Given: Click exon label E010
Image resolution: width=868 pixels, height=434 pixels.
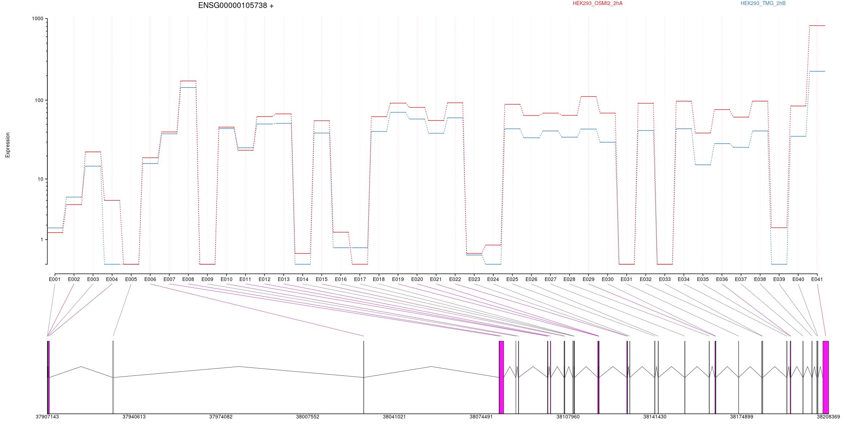Looking at the screenshot, I should coord(226,279).
